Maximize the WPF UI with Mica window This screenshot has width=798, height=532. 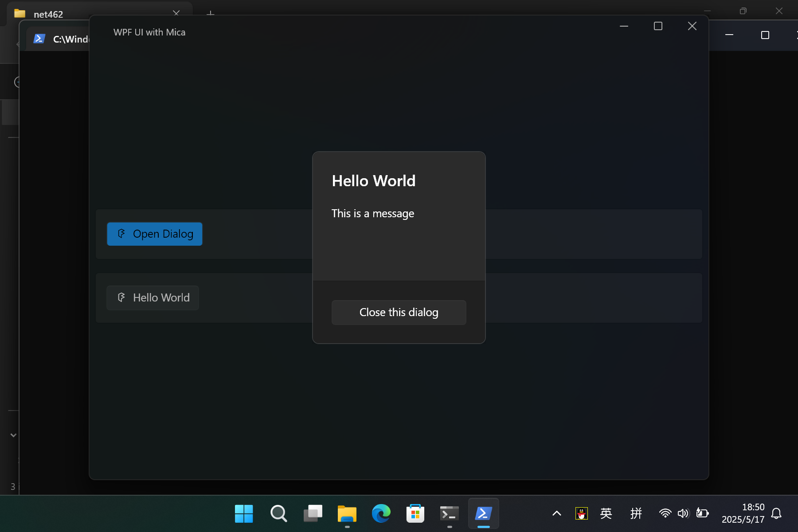tap(658, 26)
